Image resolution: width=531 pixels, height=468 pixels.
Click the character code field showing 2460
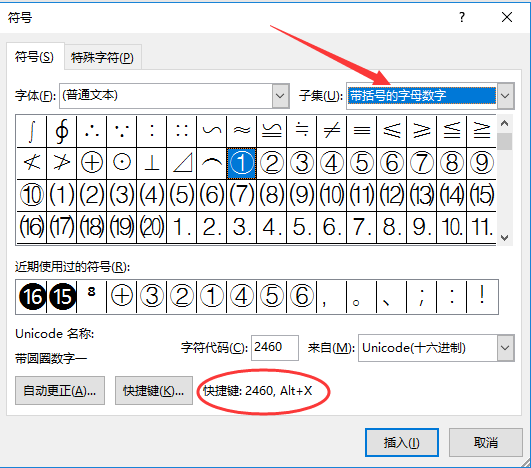point(275,347)
